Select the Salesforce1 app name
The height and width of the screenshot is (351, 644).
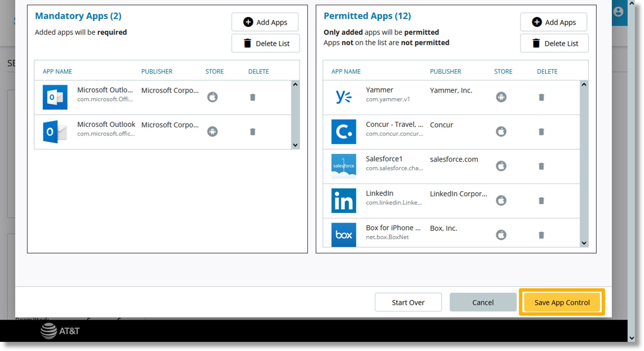click(x=384, y=159)
